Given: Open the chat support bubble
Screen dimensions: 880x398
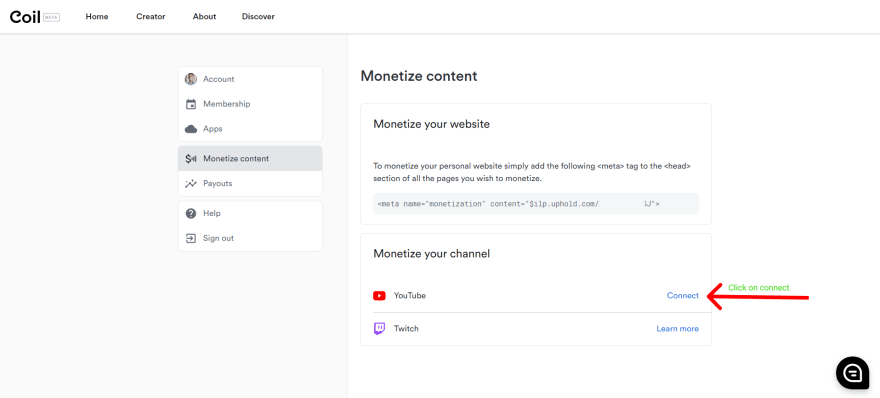Looking at the screenshot, I should [852, 373].
